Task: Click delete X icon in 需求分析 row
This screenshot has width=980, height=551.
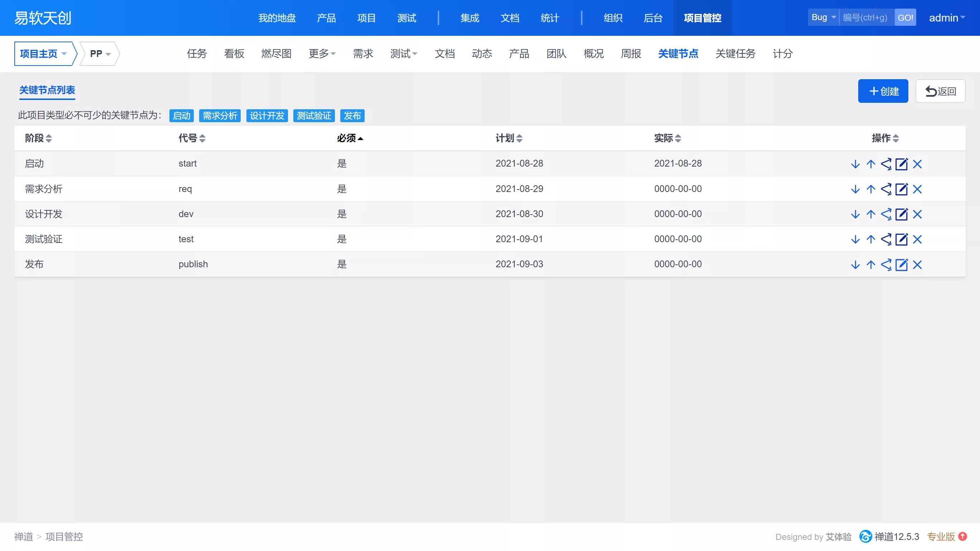Action: (x=917, y=189)
